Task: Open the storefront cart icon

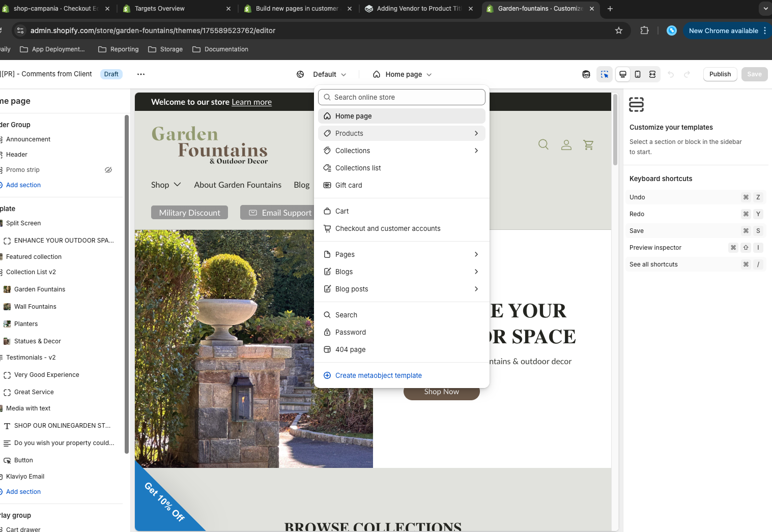Action: coord(589,145)
